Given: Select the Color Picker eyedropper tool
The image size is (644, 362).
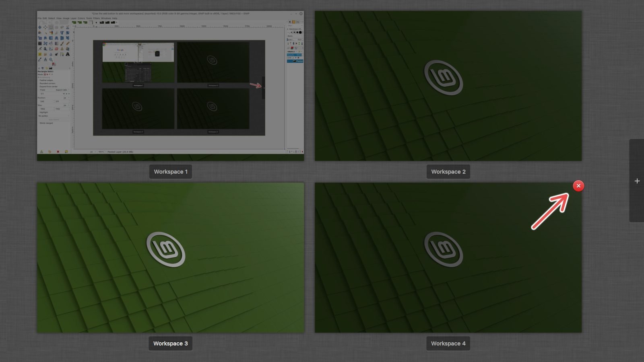Looking at the screenshot, I should (x=40, y=59).
